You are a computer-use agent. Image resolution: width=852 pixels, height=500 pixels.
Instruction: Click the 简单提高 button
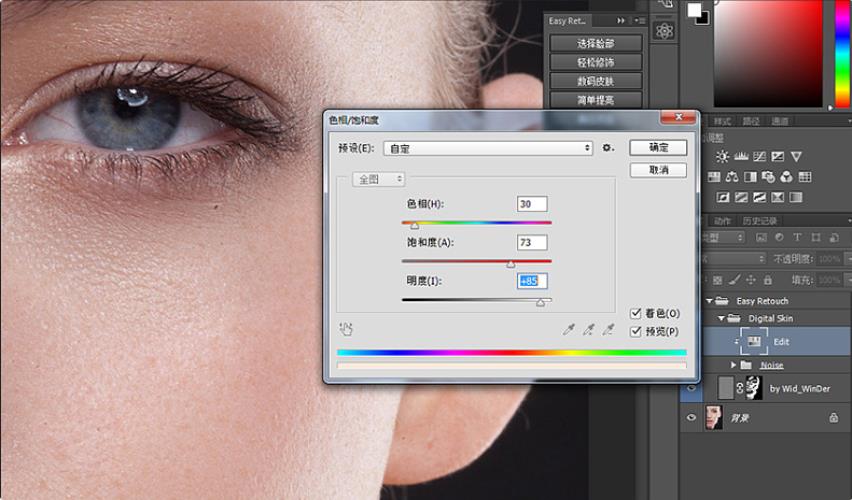(x=596, y=101)
